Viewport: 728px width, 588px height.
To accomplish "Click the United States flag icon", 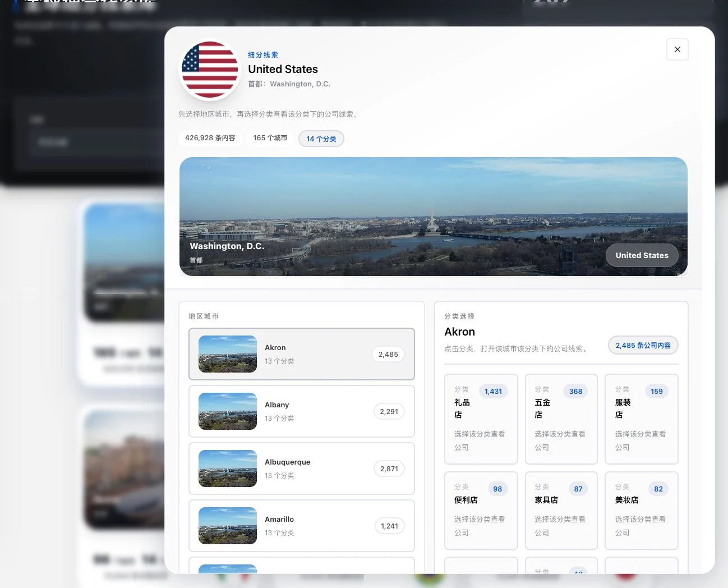I will coord(210,70).
